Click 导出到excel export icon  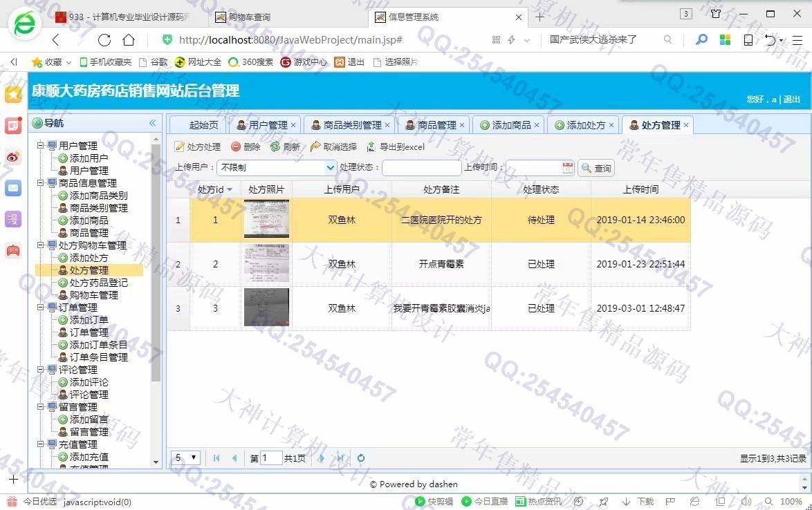[371, 147]
